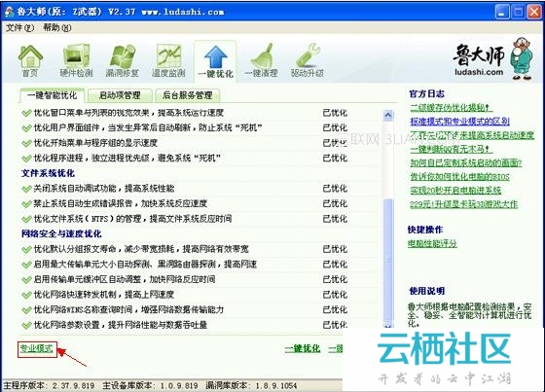Image resolution: width=545 pixels, height=392 pixels.
Task: Click scrollbar up arrow in optimization list
Action: 388,115
